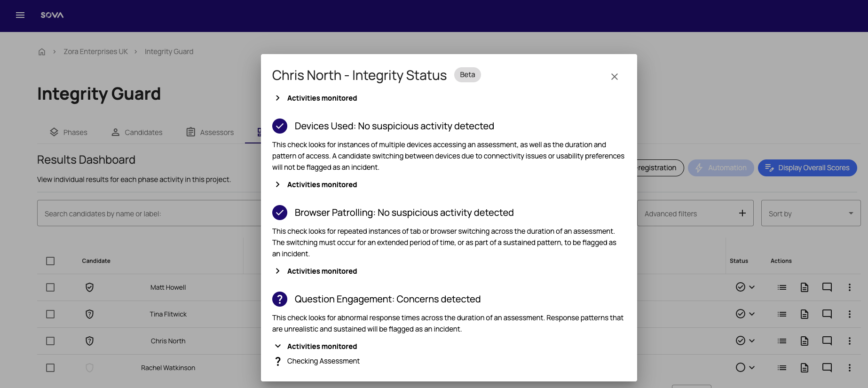Tick the checkbox for Matt Howell
Image resolution: width=868 pixels, height=388 pixels.
(x=50, y=287)
